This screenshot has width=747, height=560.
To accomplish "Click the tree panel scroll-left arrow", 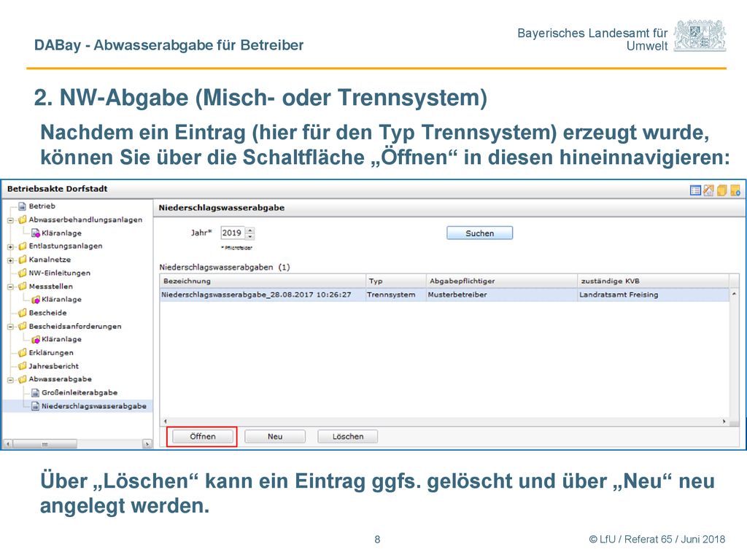I will 7,444.
